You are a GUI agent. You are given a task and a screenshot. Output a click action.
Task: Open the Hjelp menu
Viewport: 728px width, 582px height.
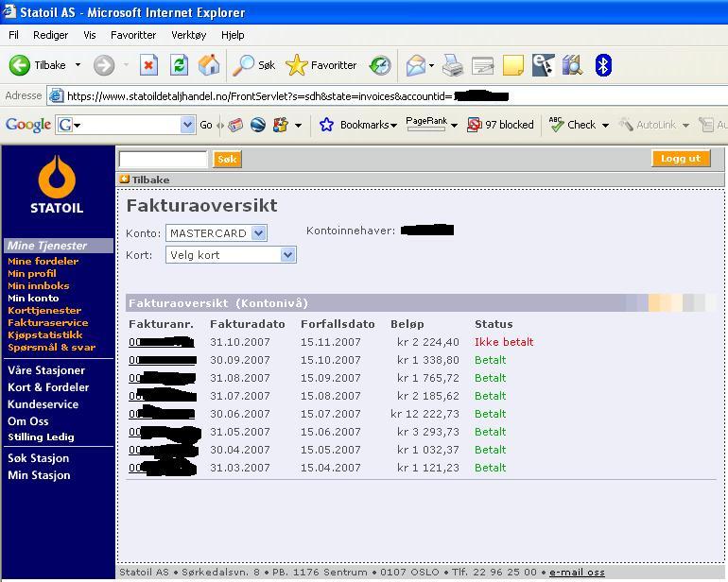(233, 35)
